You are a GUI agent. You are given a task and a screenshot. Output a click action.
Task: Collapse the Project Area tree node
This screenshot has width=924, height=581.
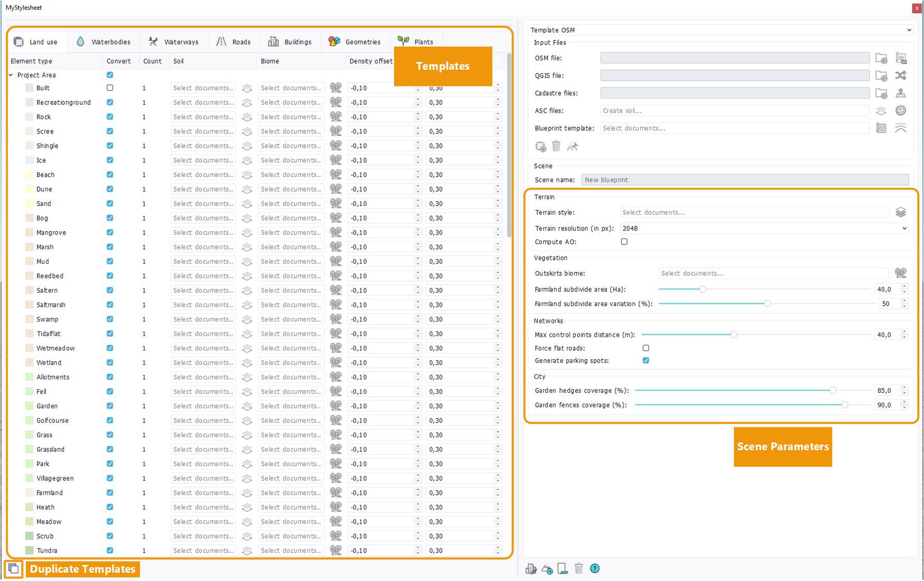[11, 75]
